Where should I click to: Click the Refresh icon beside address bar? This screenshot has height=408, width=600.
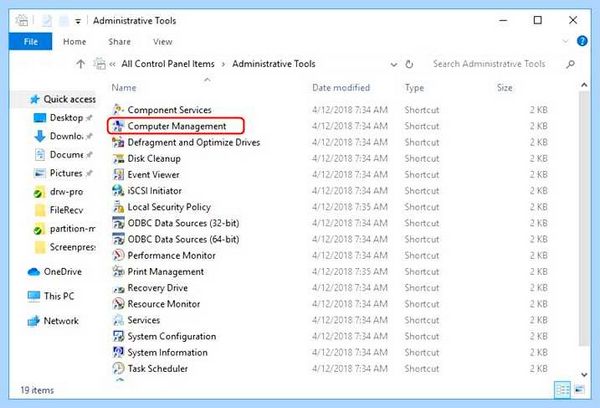[x=409, y=64]
